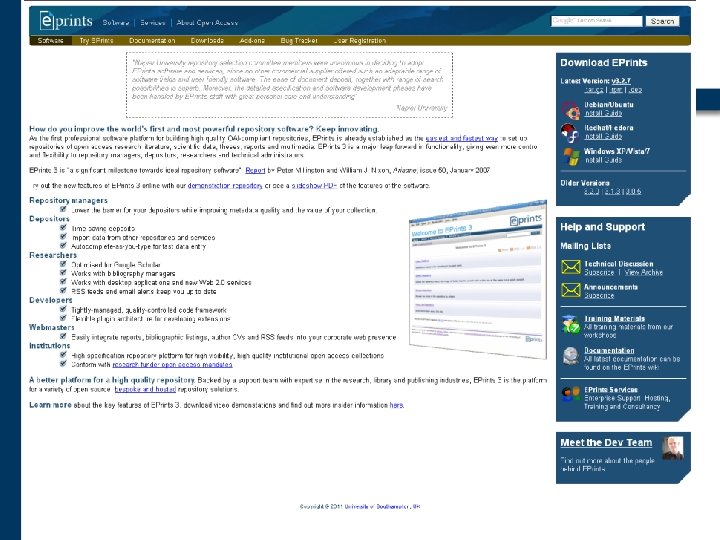The width and height of the screenshot is (720, 540).
Task: Open the v3.2.7 latest version link
Action: [621, 81]
